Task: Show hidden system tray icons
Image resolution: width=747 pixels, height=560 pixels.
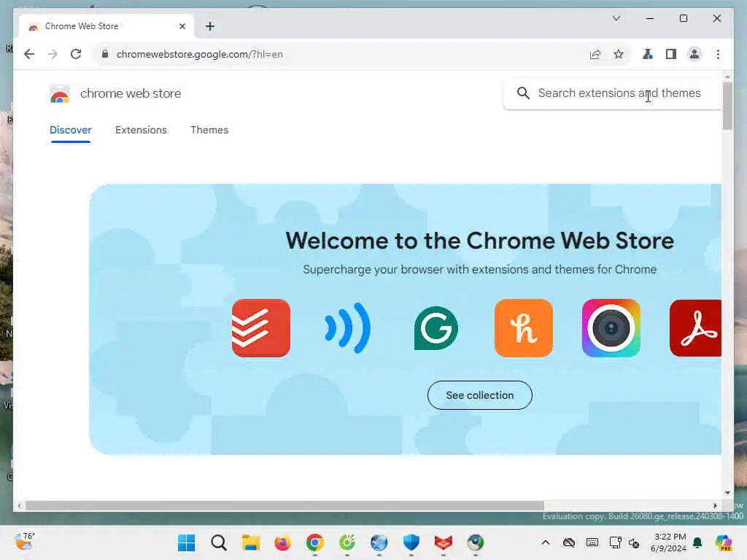Action: tap(546, 542)
